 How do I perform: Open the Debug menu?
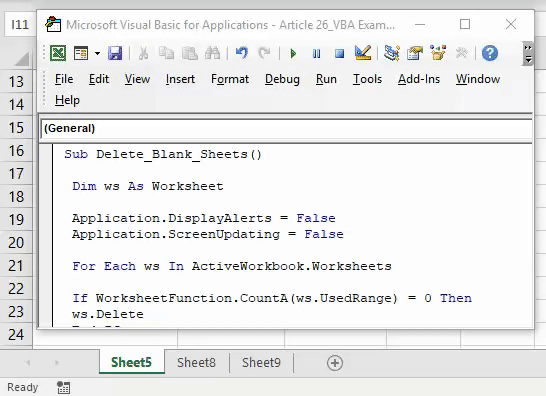click(282, 79)
